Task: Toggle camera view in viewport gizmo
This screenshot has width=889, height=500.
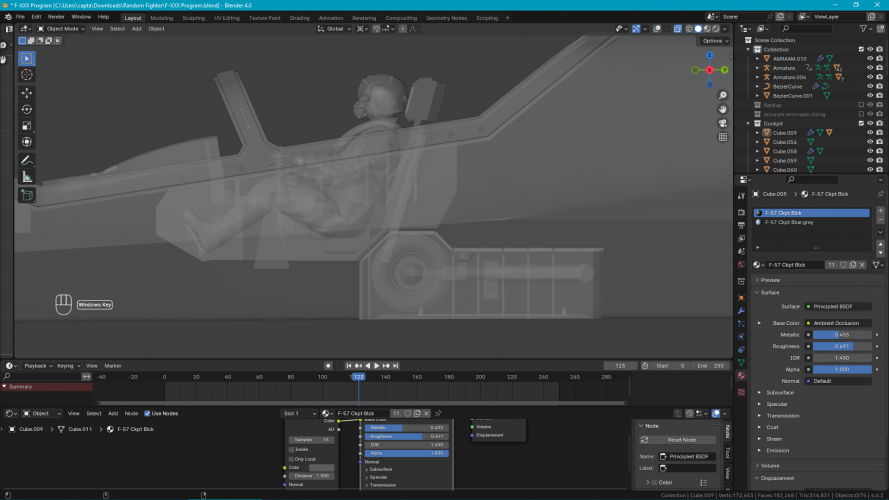Action: 722,123
